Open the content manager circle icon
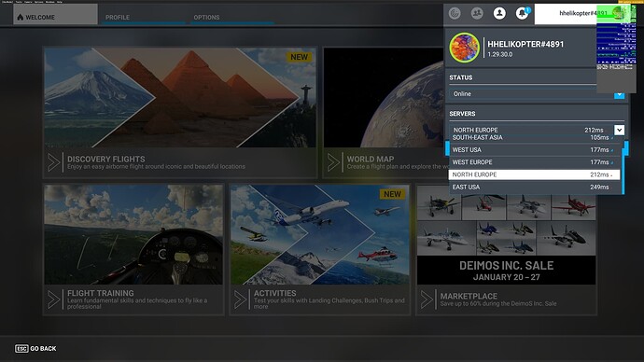Image resolution: width=644 pixels, height=362 pixels. (455, 14)
